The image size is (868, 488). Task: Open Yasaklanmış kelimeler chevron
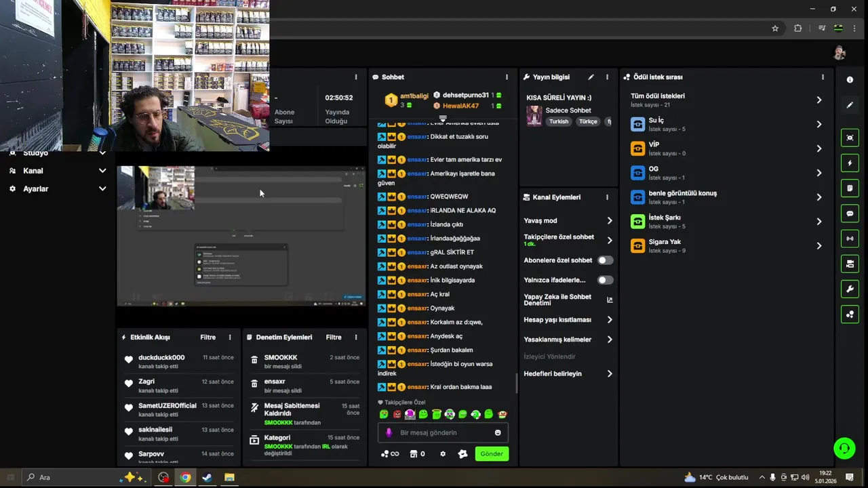[x=609, y=340]
